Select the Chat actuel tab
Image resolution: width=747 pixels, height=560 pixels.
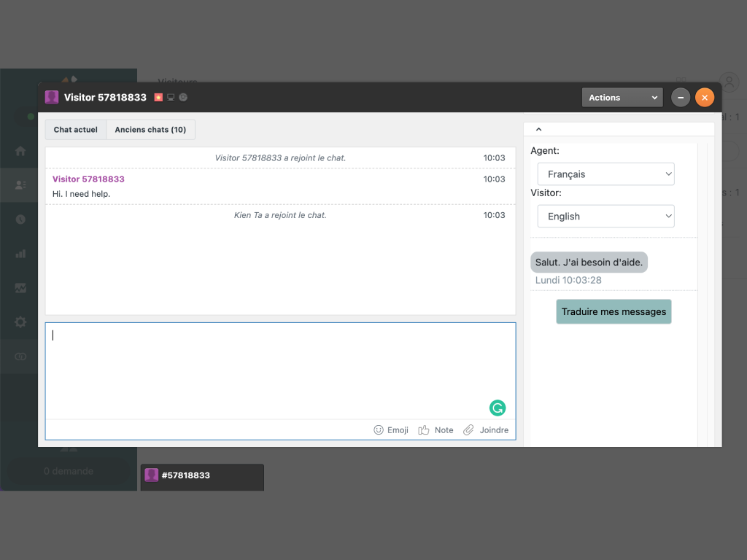[75, 129]
